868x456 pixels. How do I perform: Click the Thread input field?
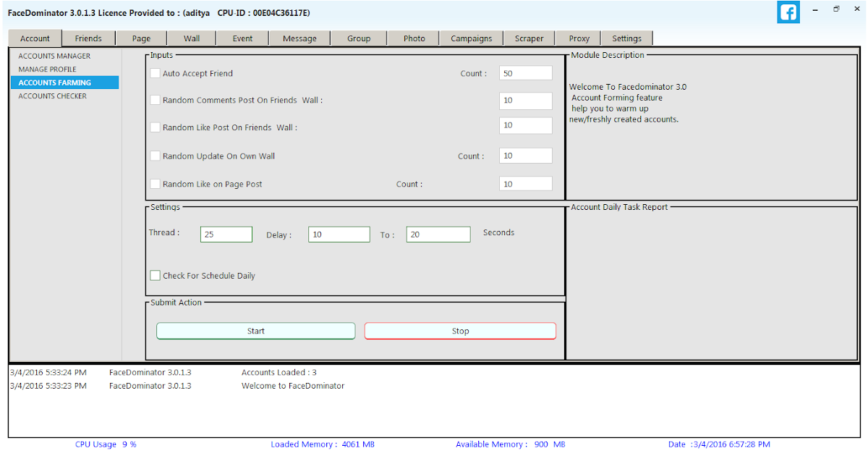(226, 235)
